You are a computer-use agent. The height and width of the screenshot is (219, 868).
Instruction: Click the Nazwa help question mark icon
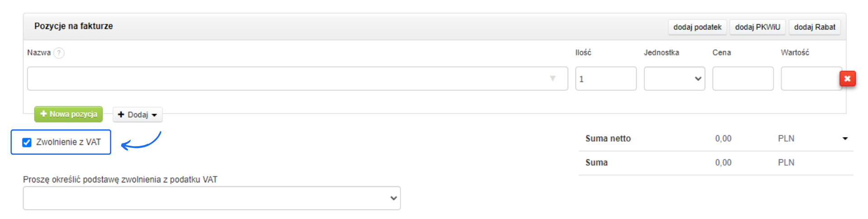59,53
